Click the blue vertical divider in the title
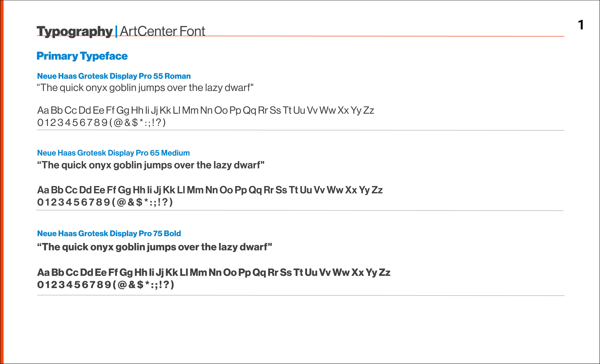Viewport: 600px width, 364px height. (116, 31)
